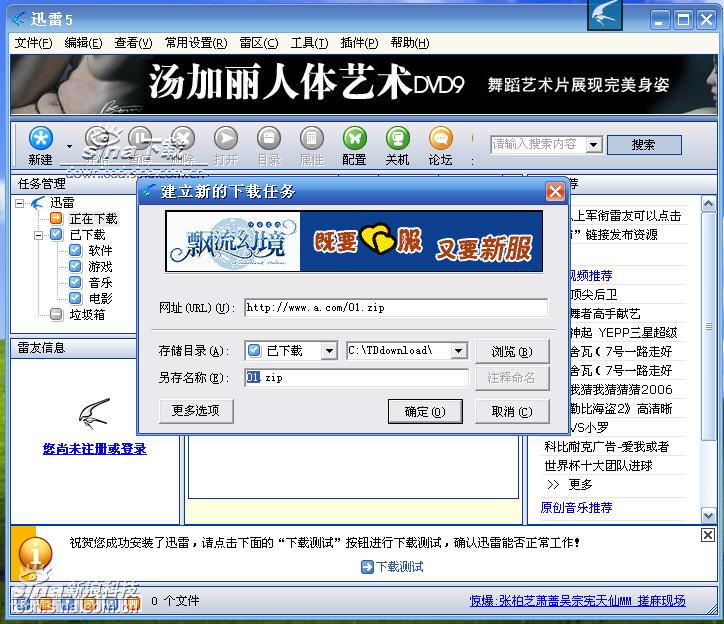Click the 垃圾箱 trash icon

click(56, 315)
